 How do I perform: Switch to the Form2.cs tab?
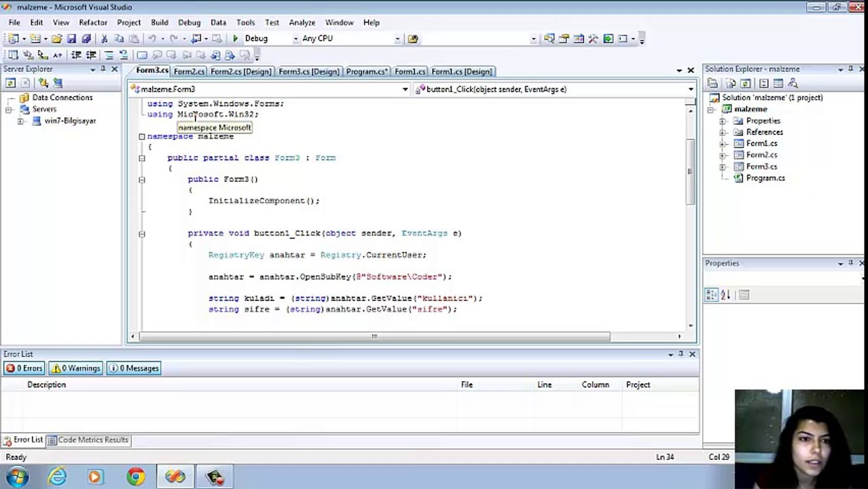(x=189, y=71)
